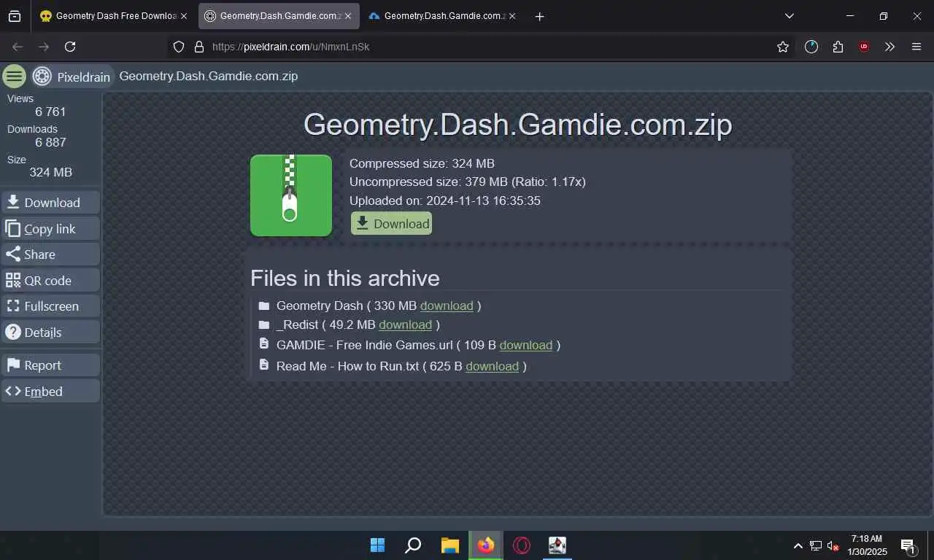Open the circular toolbar icon beside the bookmark star
This screenshot has height=560, width=934.
tap(811, 47)
